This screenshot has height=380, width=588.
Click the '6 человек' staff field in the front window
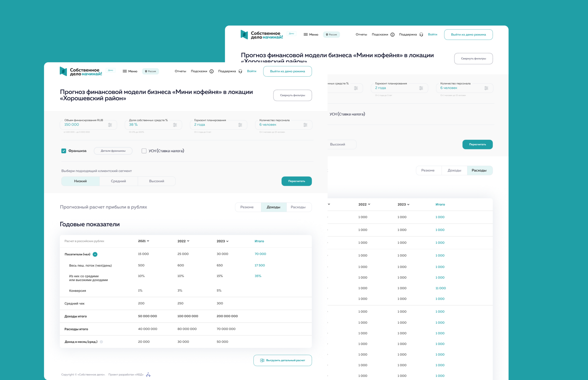pos(284,125)
